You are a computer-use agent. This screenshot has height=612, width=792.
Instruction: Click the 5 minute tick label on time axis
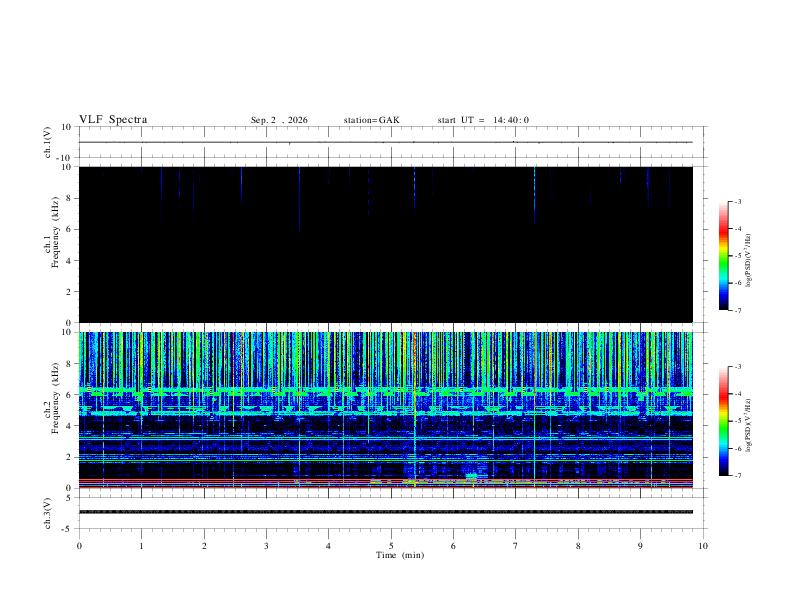(391, 546)
